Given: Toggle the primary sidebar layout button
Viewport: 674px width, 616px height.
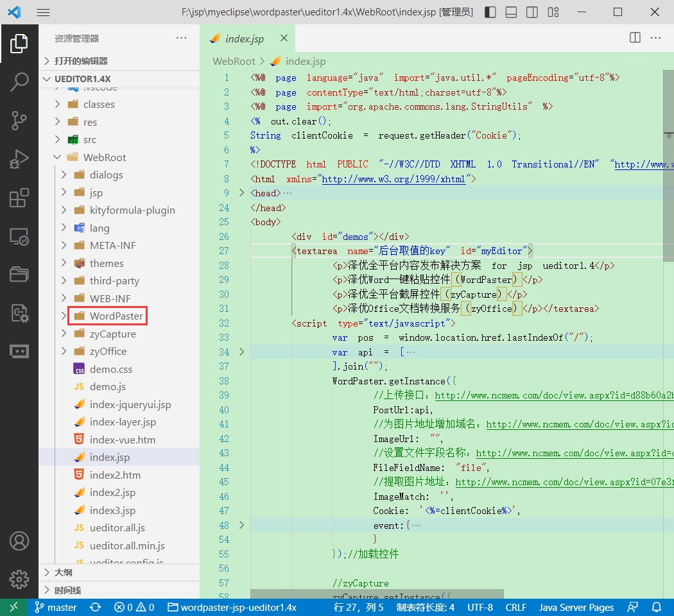Looking at the screenshot, I should pos(490,12).
